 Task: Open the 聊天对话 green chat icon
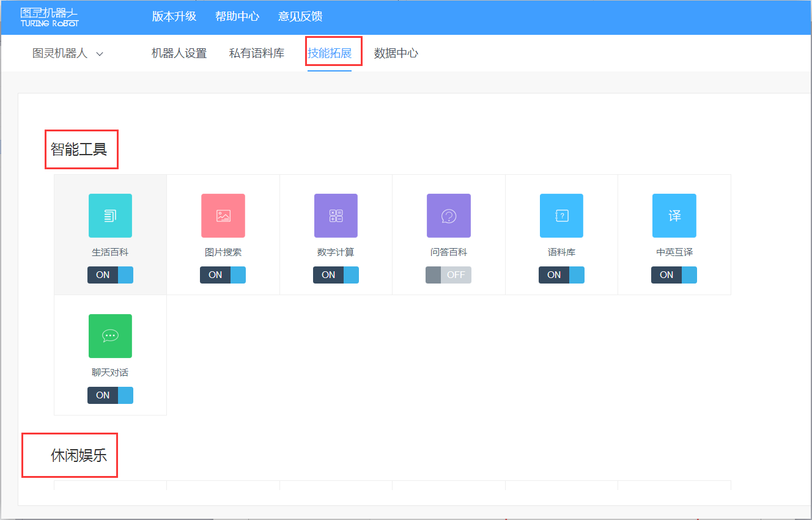coord(110,336)
